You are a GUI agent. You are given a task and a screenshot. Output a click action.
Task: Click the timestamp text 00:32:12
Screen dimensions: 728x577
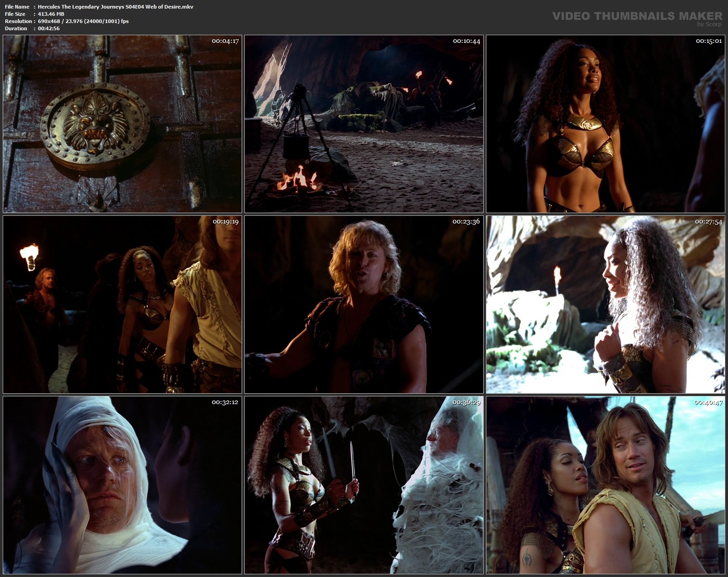tap(225, 402)
